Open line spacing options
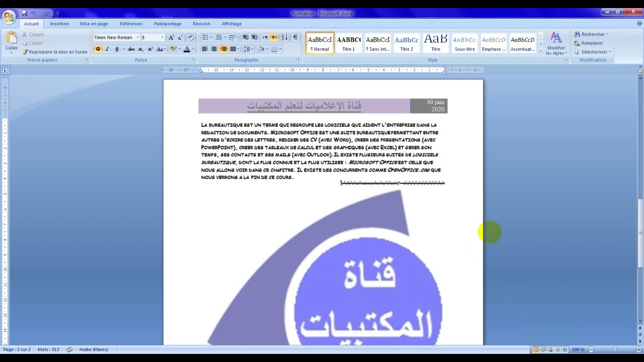 click(247, 49)
